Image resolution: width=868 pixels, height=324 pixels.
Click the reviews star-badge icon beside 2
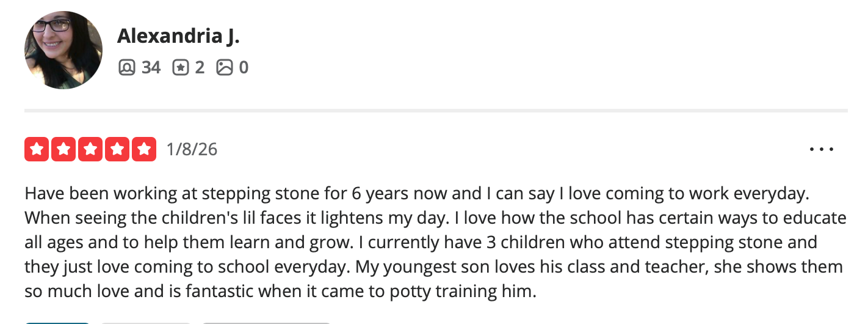pyautogui.click(x=180, y=67)
